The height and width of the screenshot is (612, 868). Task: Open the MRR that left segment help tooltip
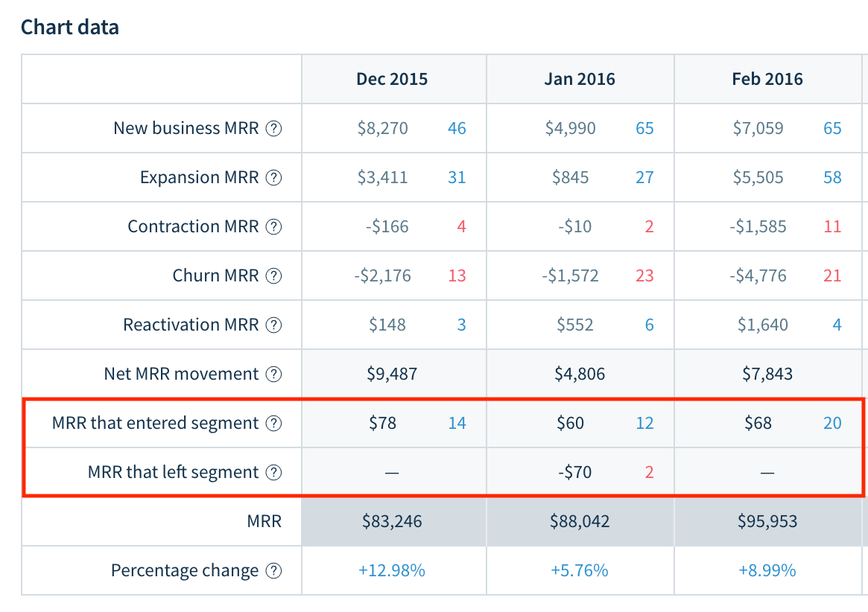pos(274,471)
